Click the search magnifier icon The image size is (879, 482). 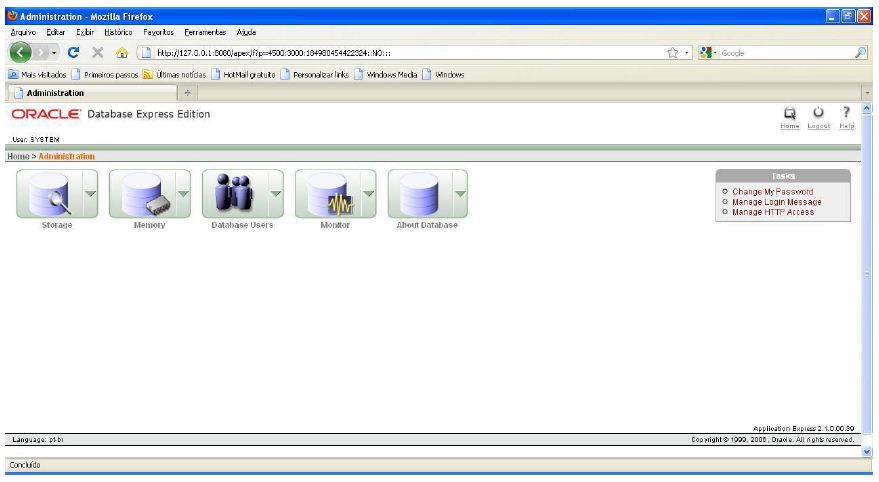point(861,53)
